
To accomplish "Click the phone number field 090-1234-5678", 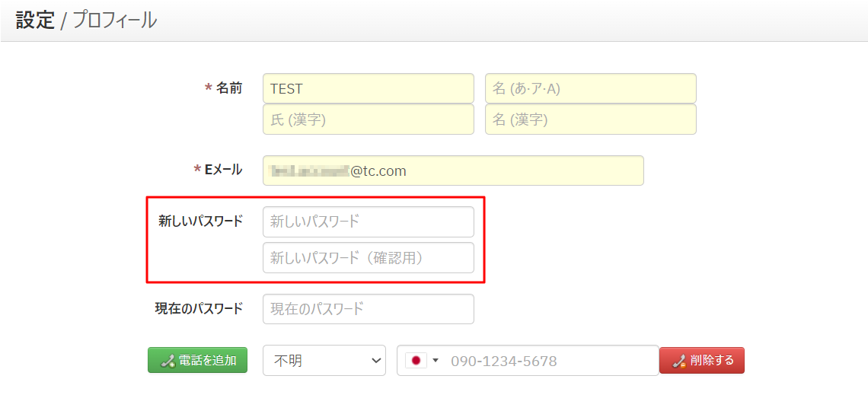I will click(x=548, y=361).
